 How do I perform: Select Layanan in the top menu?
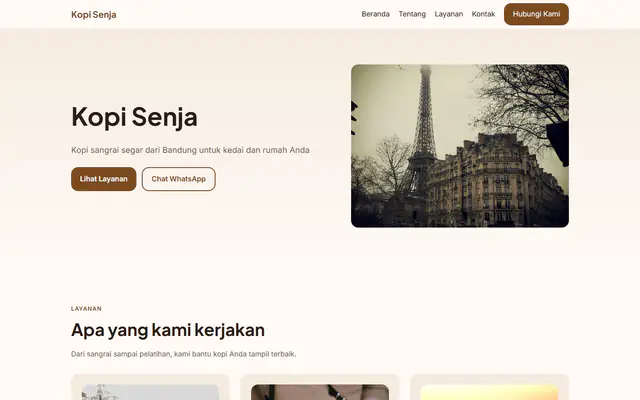coord(449,14)
